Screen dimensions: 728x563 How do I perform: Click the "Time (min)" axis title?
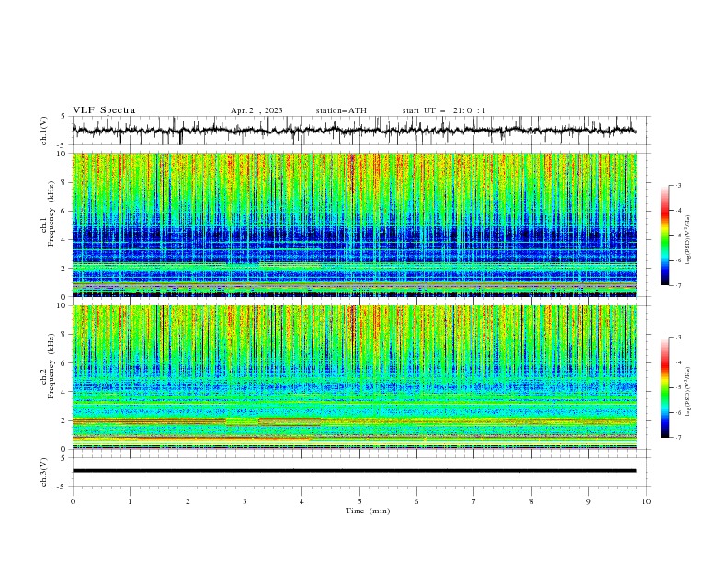coord(368,511)
